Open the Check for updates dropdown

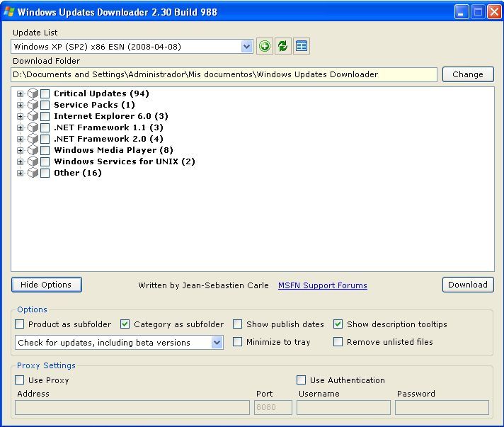[x=217, y=343]
